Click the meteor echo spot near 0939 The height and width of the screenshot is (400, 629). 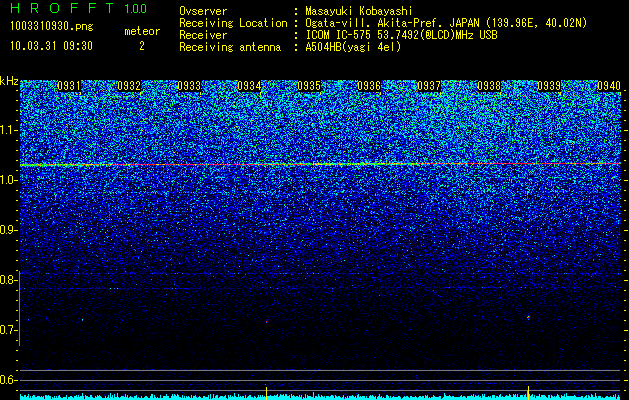coord(528,317)
